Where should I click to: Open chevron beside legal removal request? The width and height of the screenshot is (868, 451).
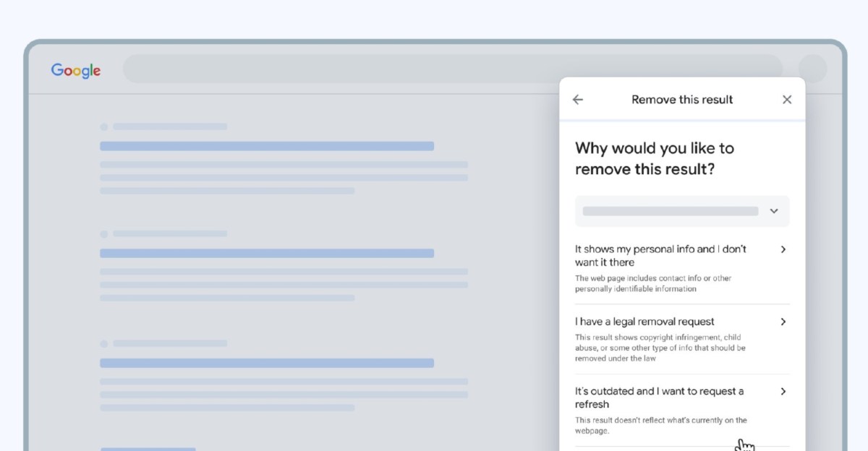click(783, 322)
